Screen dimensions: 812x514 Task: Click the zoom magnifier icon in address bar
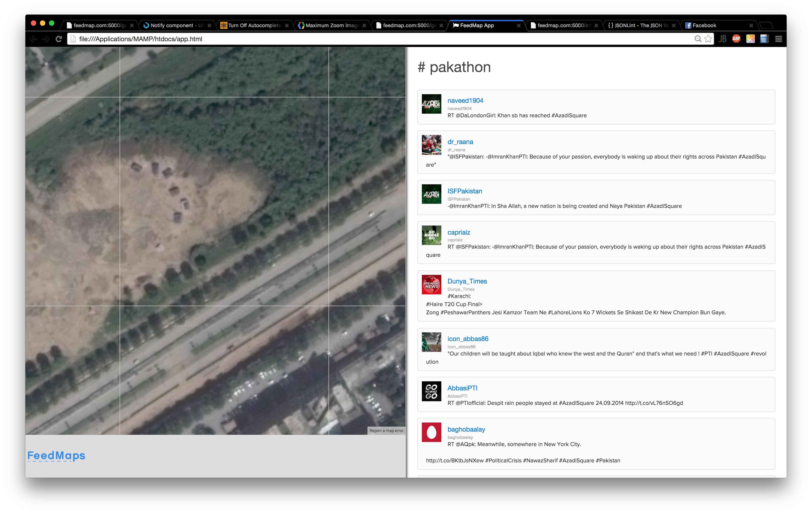pos(698,39)
